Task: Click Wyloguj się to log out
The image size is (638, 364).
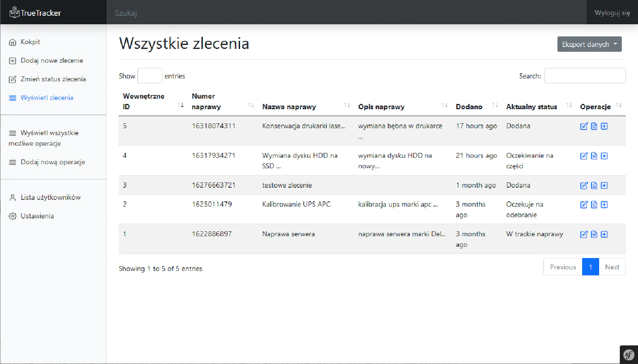Action: pos(612,13)
